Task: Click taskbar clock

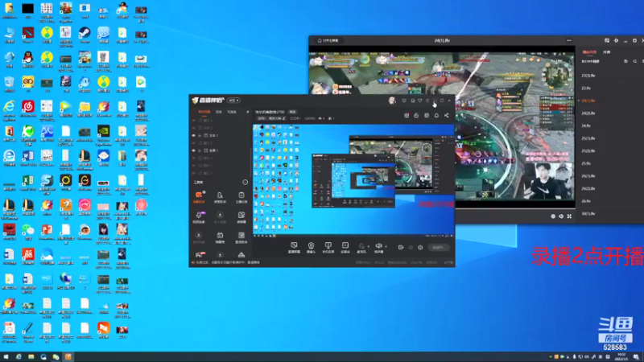Action: point(621,357)
